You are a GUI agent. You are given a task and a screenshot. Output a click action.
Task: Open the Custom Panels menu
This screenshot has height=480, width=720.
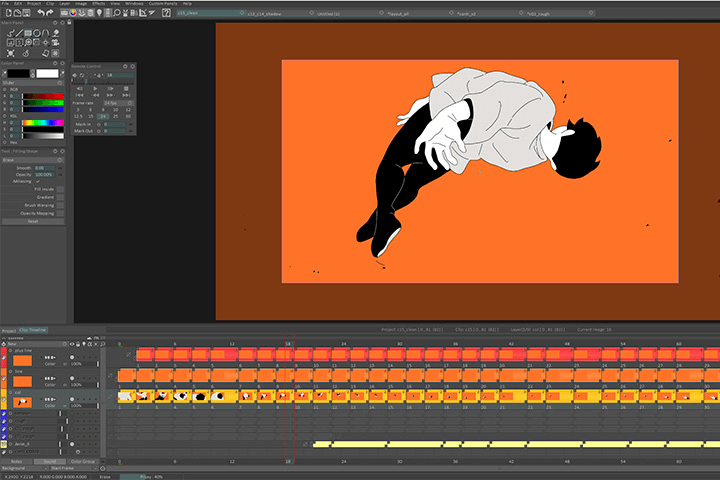pos(163,3)
